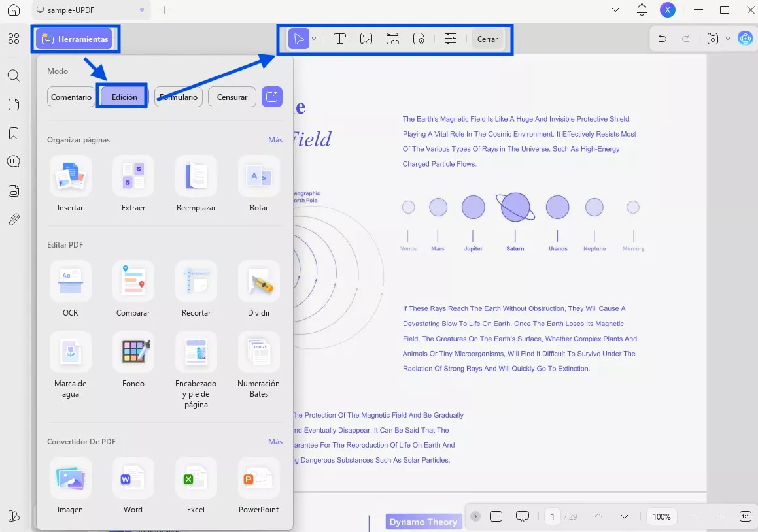The width and height of the screenshot is (758, 532).
Task: Select the Comentario mode
Action: tap(71, 97)
